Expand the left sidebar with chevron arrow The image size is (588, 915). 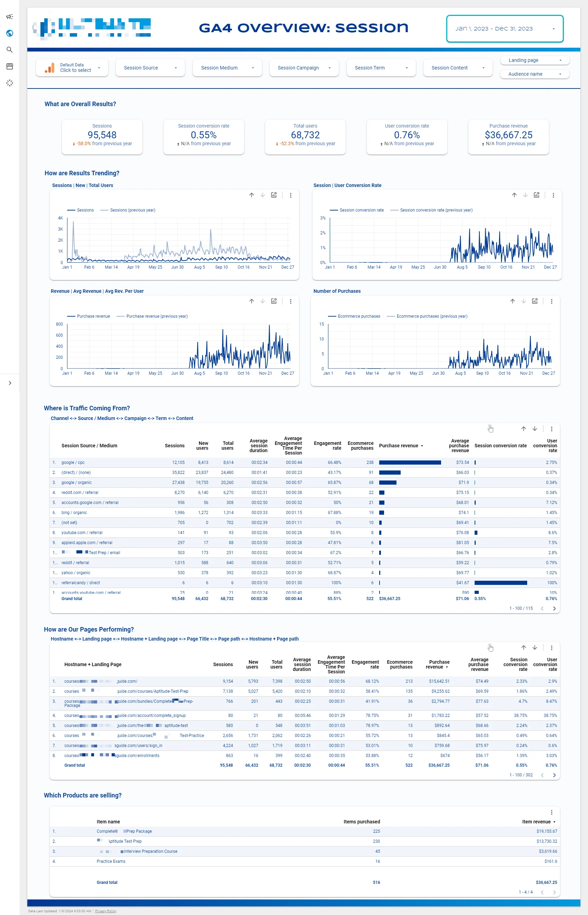[10, 383]
